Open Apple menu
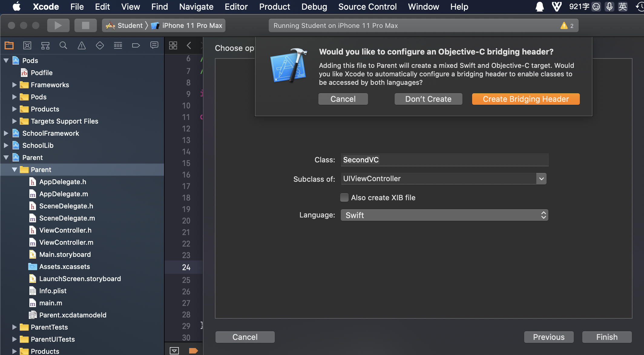Viewport: 644px width, 355px height. point(17,7)
